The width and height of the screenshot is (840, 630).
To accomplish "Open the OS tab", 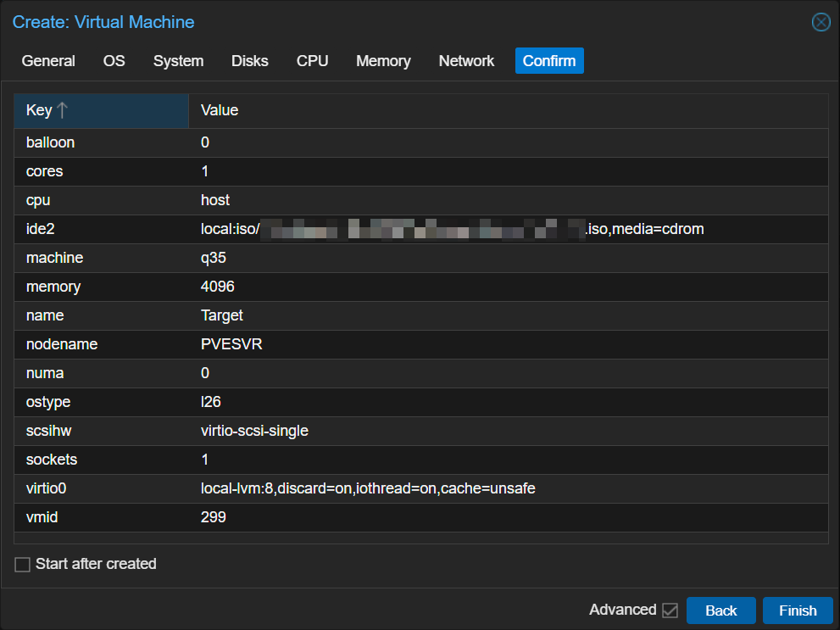I will 114,61.
